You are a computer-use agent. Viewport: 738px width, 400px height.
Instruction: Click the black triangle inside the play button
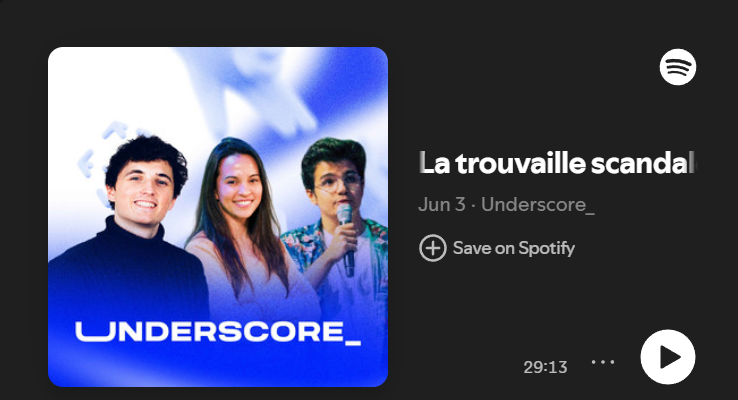[x=670, y=357]
